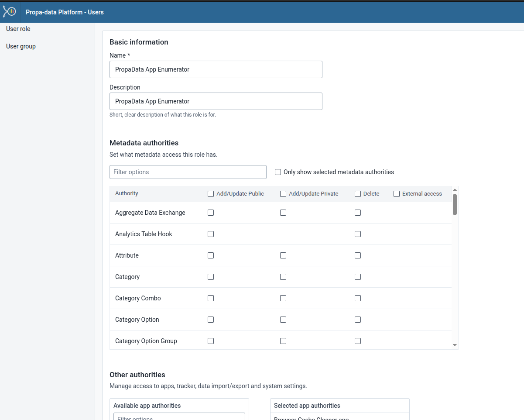Check Add/Update Public for Category Combo
Viewport: 524px width, 420px height.
pos(211,298)
